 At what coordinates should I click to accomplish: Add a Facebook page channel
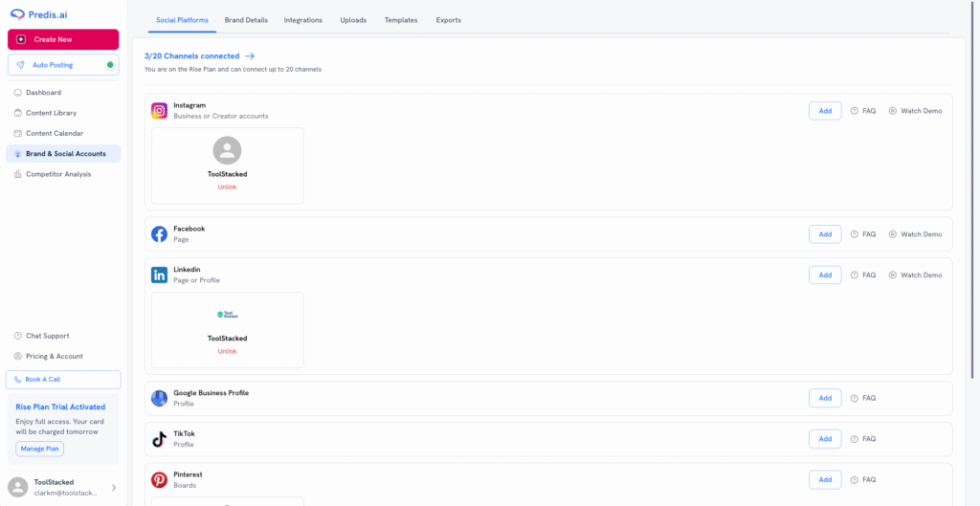click(x=824, y=234)
